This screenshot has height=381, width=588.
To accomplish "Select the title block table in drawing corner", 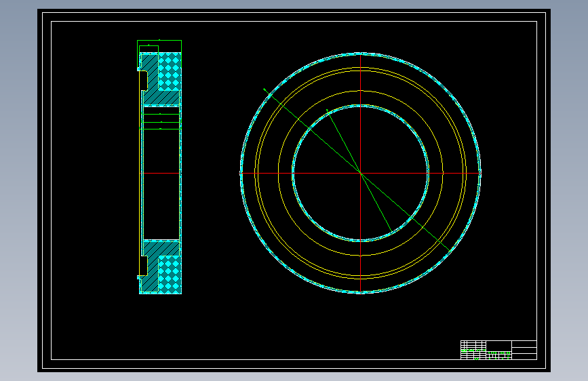I will 498,350.
